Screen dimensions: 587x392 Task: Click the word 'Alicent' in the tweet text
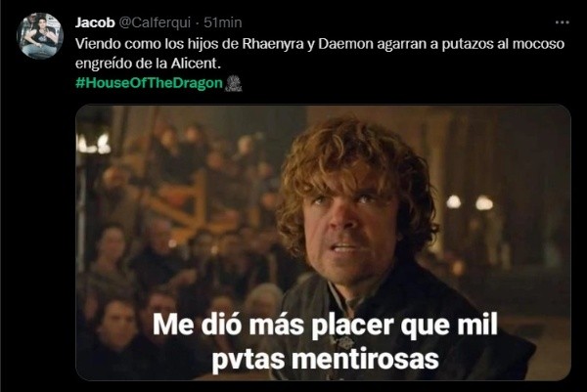(194, 64)
